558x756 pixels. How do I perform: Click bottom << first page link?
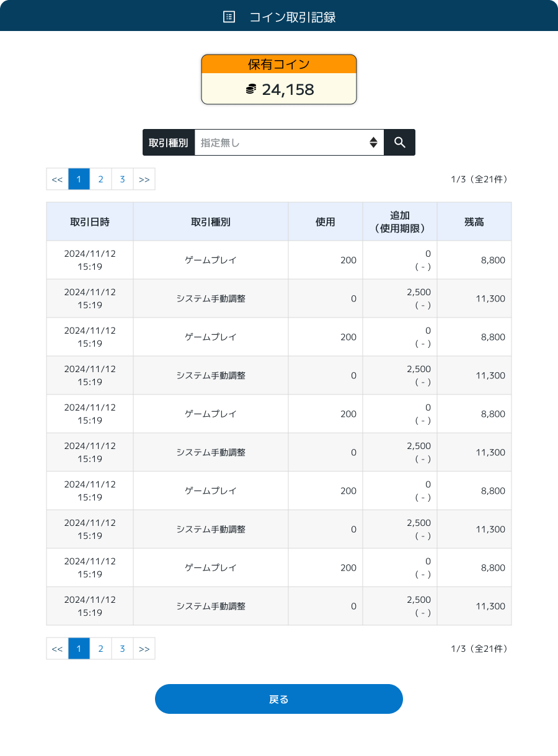click(x=57, y=649)
